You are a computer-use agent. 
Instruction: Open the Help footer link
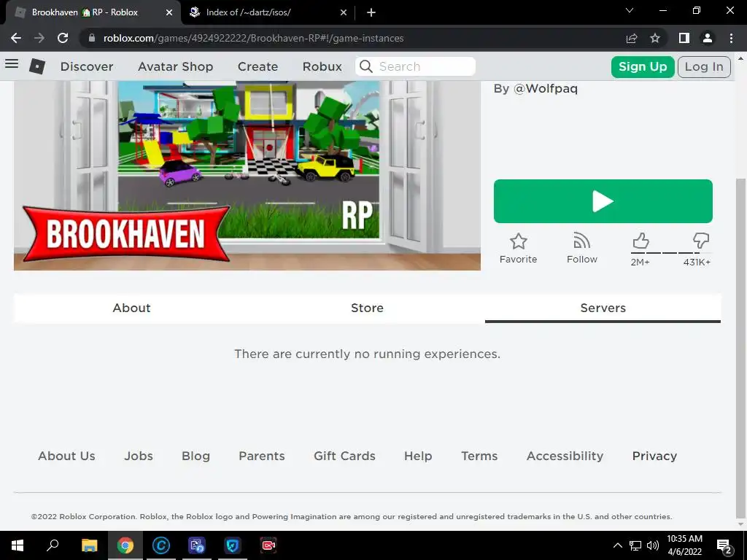pyautogui.click(x=418, y=456)
